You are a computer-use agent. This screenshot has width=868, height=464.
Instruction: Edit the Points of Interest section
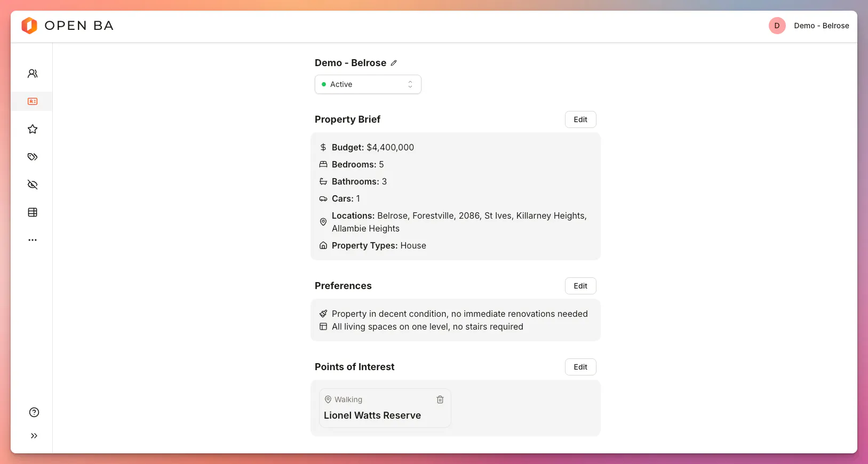[x=580, y=367]
